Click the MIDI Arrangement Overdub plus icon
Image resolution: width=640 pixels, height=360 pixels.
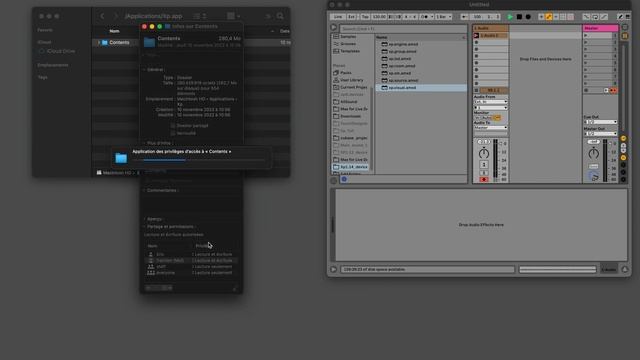click(x=541, y=17)
